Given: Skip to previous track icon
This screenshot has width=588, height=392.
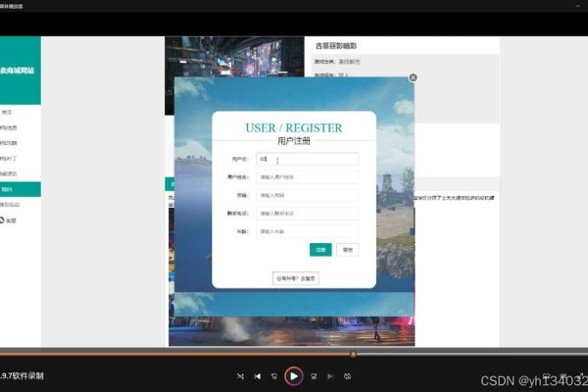Looking at the screenshot, I should click(x=258, y=375).
